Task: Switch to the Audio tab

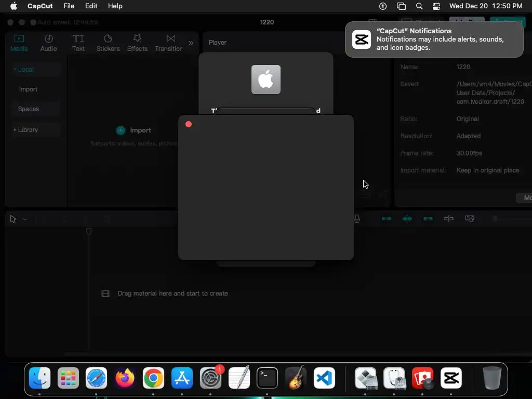Action: (x=48, y=43)
